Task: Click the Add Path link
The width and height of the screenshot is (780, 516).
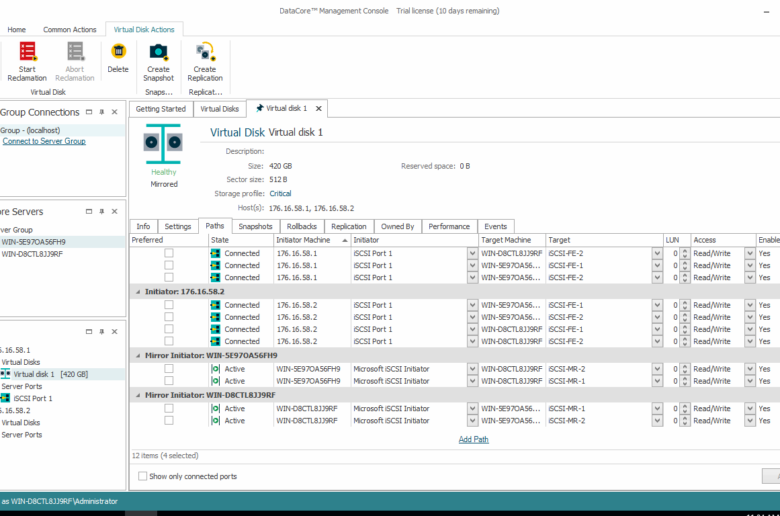Action: coord(474,439)
